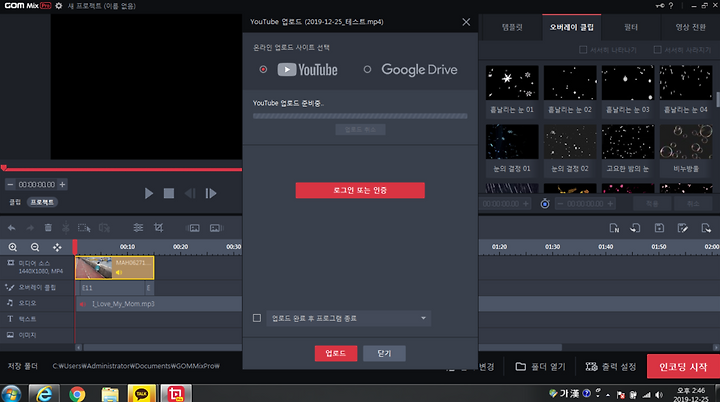Switch preview to project mode
Viewport: 720px width, 402px height.
point(42,202)
